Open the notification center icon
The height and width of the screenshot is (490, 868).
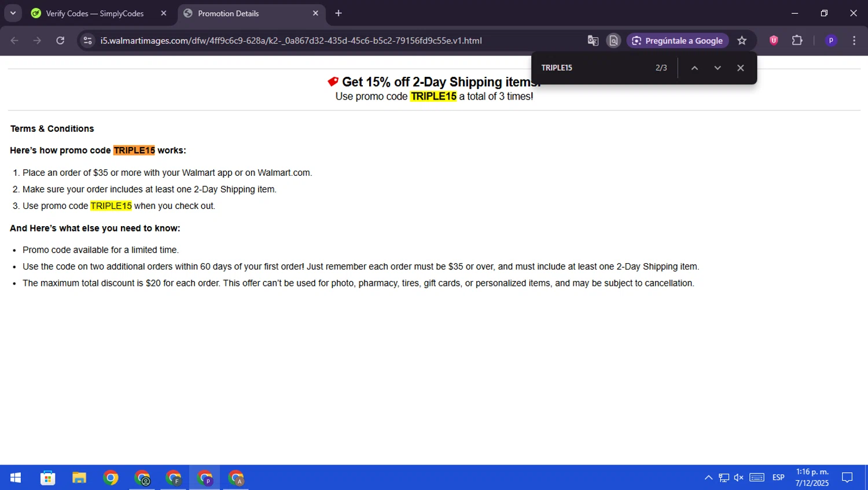click(x=847, y=477)
